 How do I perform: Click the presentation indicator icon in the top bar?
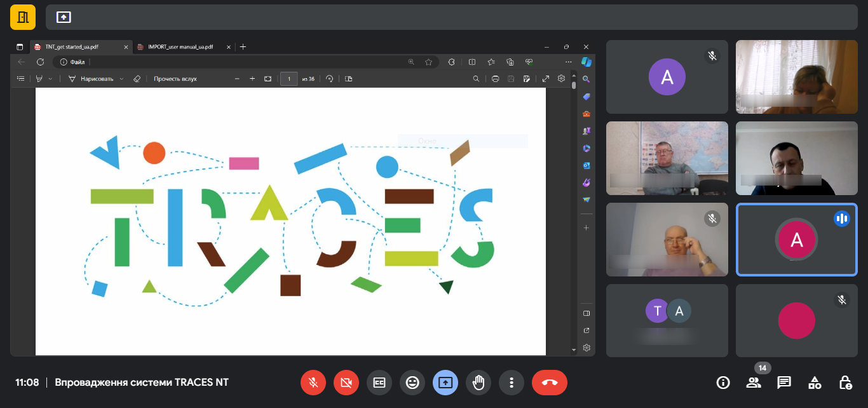click(64, 17)
